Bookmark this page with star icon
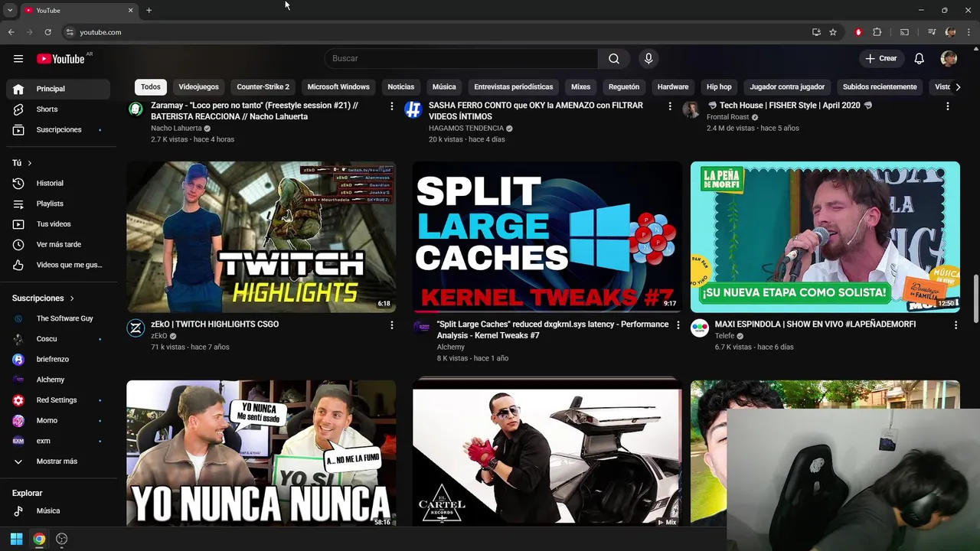The height and width of the screenshot is (551, 980). pos(833,32)
